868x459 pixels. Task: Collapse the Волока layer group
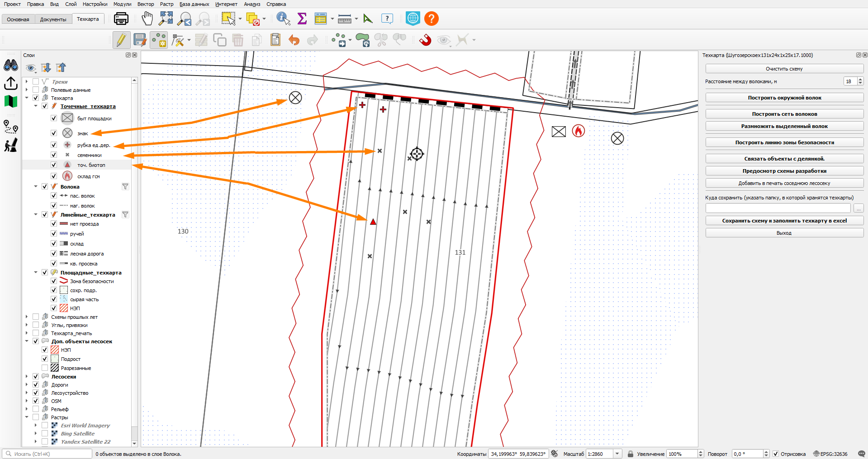click(36, 186)
